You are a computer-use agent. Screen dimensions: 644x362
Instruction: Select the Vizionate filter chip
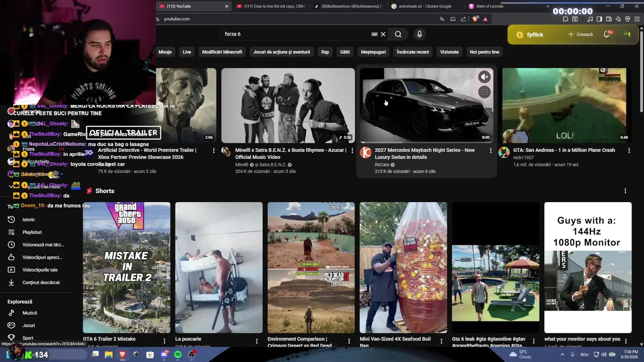(x=449, y=52)
